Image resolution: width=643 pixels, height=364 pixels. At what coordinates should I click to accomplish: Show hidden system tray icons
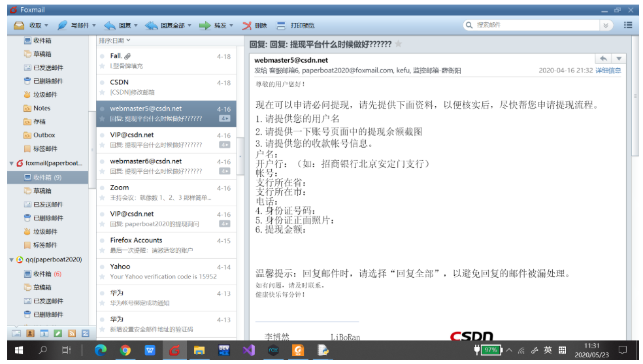(x=509, y=350)
